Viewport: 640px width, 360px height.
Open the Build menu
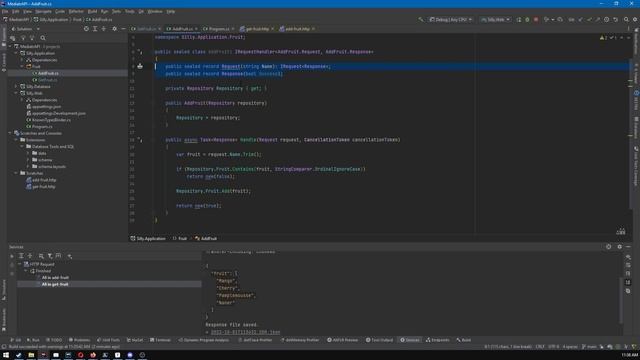[x=93, y=11]
